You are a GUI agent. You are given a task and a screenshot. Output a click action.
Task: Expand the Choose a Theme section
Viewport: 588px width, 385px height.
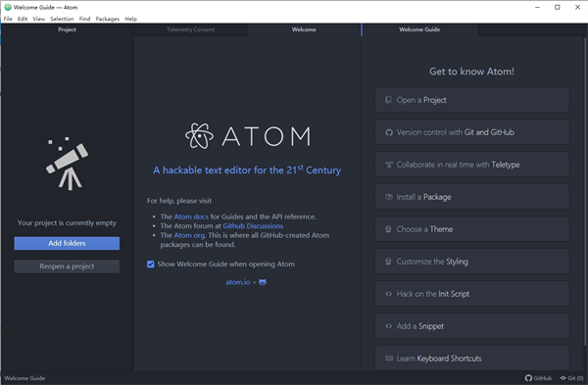pos(472,229)
